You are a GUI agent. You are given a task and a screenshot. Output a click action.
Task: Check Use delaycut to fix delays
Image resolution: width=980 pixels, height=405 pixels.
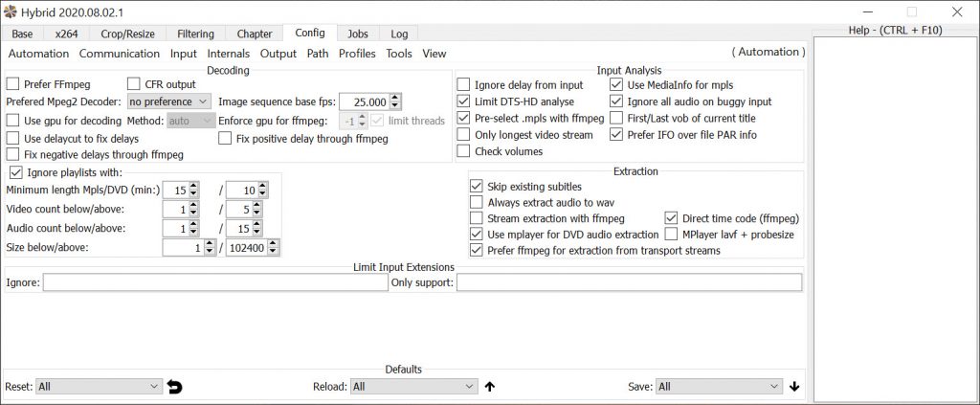pyautogui.click(x=12, y=139)
